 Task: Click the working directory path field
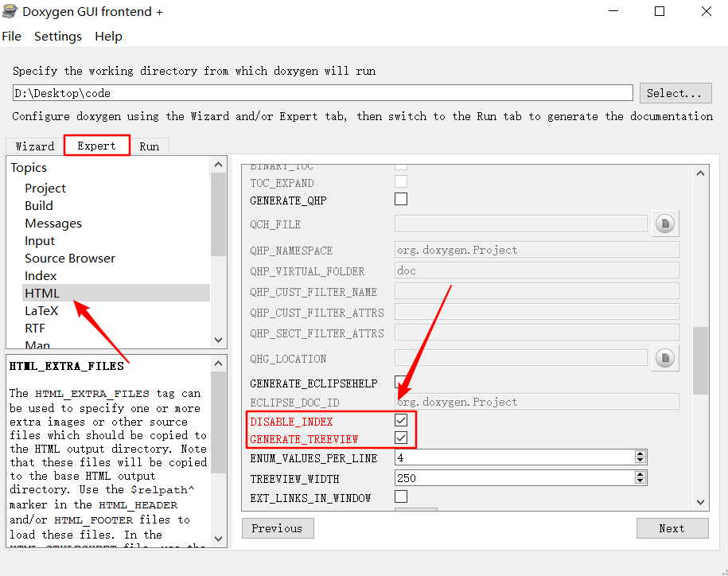pyautogui.click(x=323, y=93)
